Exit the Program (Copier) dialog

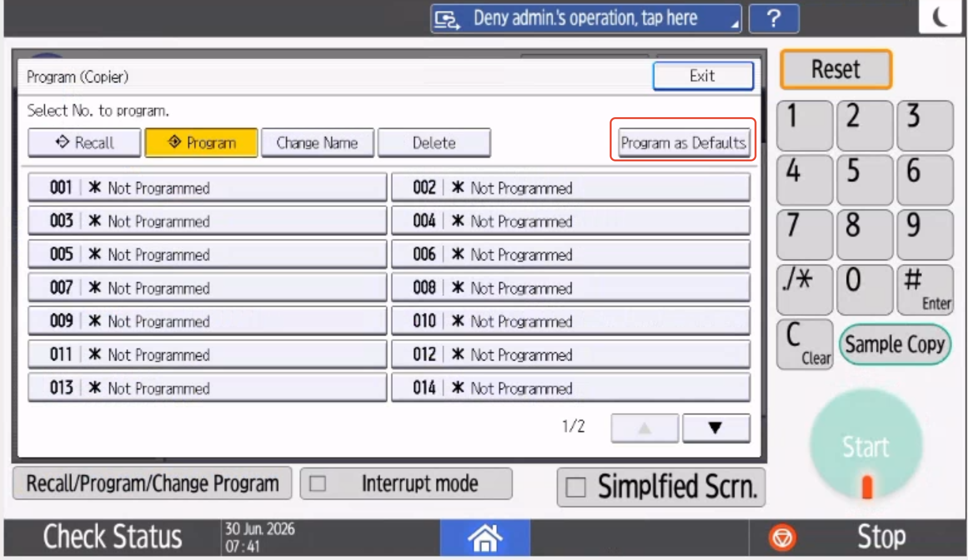coord(703,76)
